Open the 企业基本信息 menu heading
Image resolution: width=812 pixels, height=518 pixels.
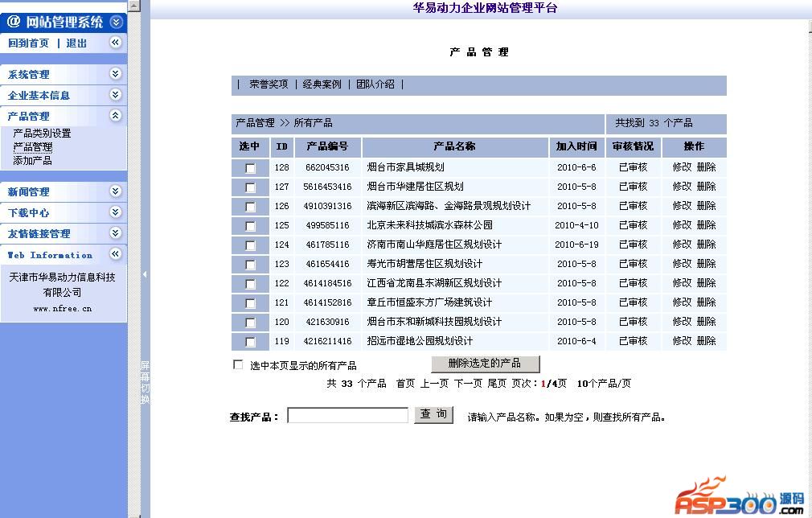(39, 95)
